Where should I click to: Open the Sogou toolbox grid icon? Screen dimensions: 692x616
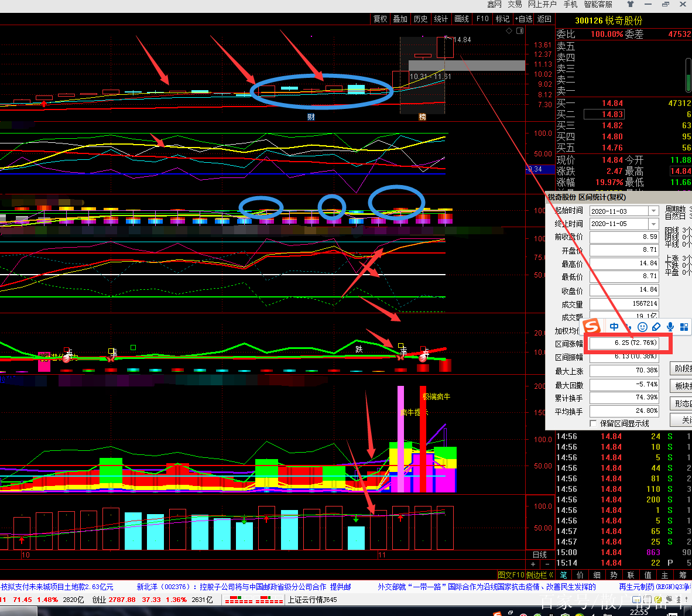coord(684,327)
